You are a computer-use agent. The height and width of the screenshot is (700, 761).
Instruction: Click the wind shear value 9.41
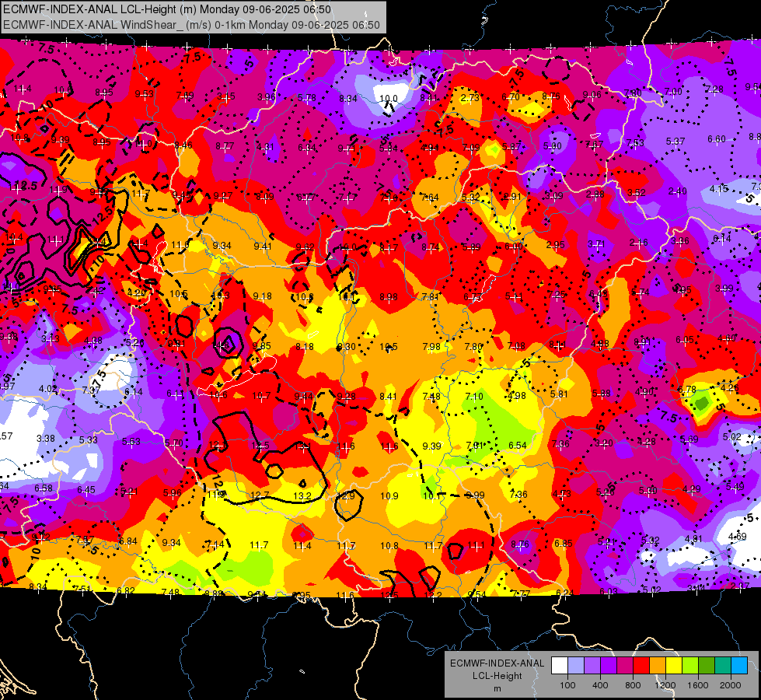[x=263, y=247]
